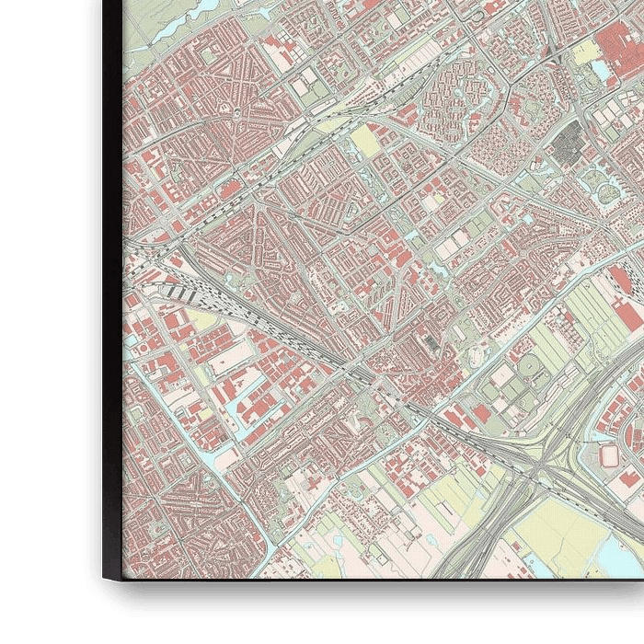Click the bottom edge of the black frame
Screen dimensions: 644x644
click(x=368, y=586)
